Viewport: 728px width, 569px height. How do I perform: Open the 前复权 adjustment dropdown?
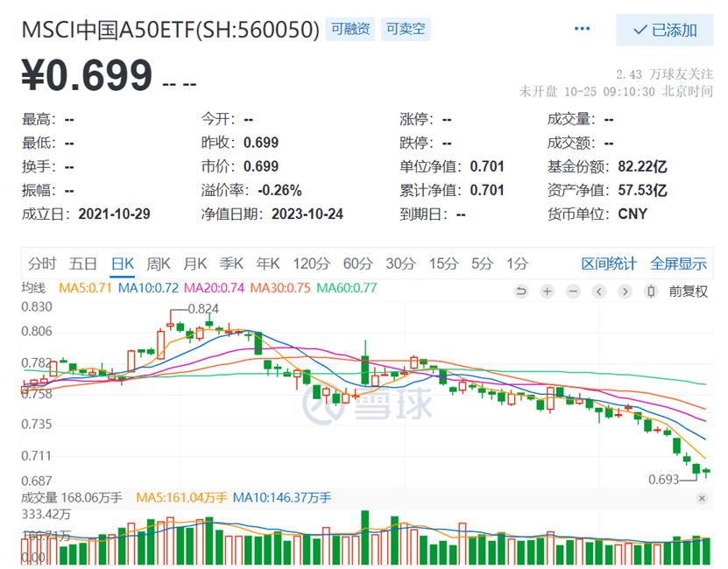[688, 292]
